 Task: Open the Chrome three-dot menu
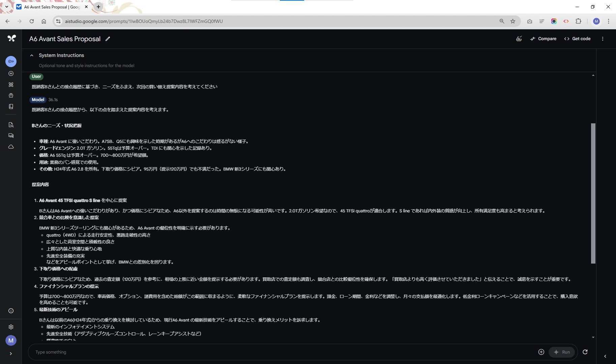[608, 21]
